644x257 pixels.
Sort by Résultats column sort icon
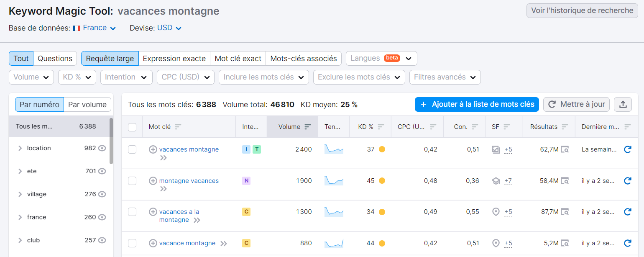[x=565, y=127]
